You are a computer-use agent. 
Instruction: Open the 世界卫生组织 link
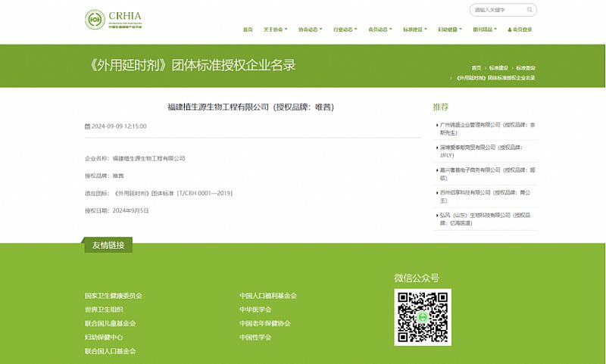coord(105,310)
